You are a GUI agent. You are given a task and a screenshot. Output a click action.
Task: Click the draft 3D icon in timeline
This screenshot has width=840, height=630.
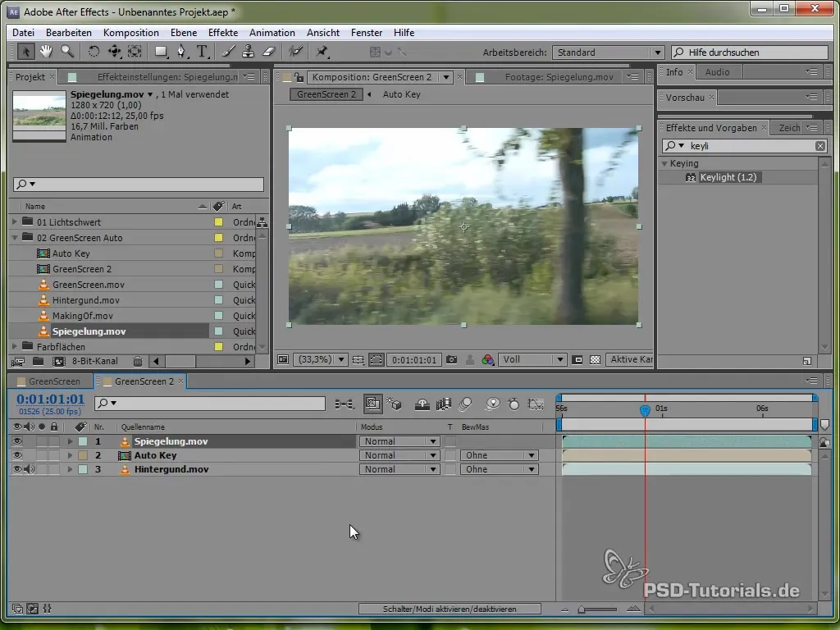(395, 404)
